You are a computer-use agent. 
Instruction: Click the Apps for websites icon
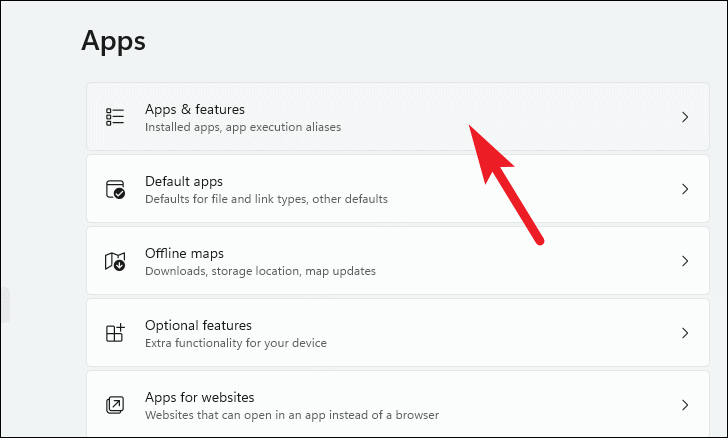coord(115,405)
